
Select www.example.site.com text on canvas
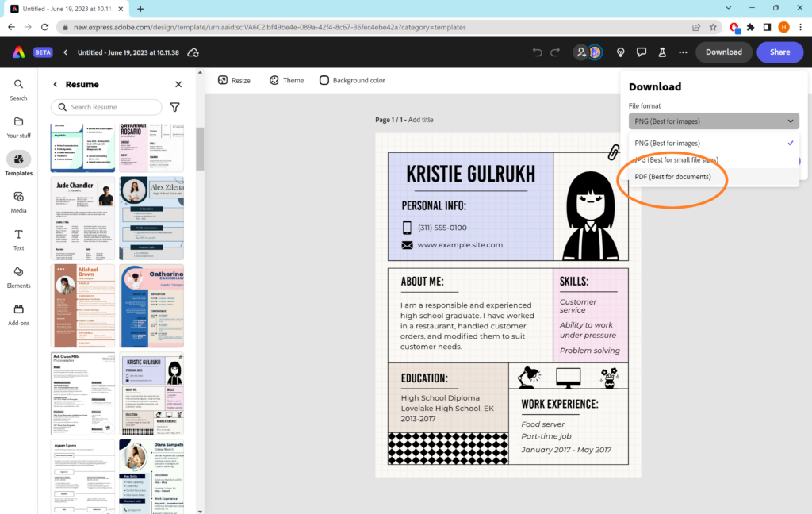point(460,244)
